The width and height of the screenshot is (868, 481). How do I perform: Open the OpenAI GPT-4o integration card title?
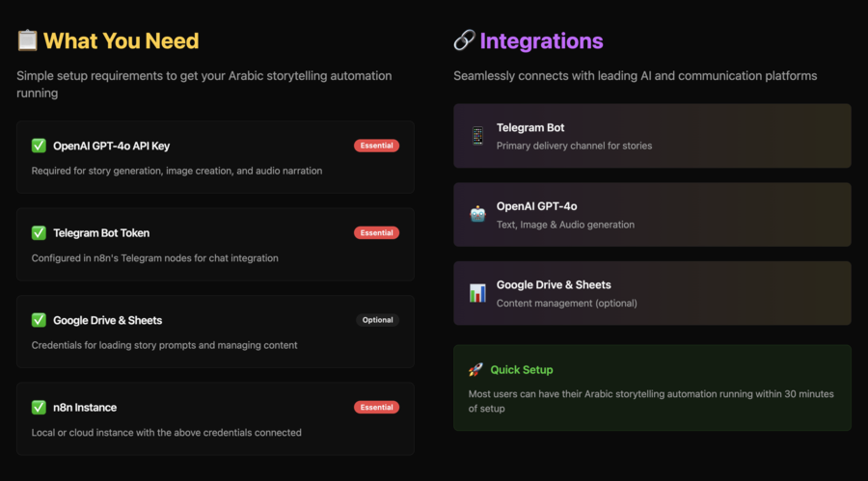(536, 206)
